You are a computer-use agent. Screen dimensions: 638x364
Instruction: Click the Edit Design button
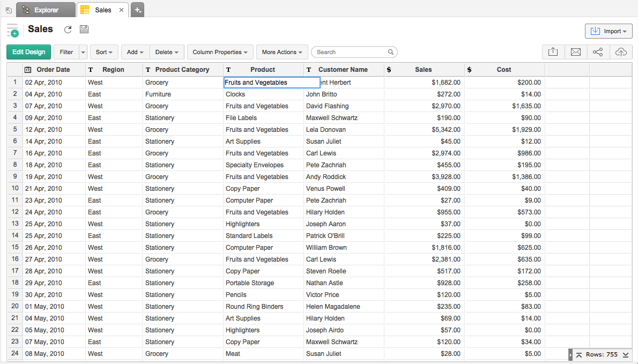click(29, 52)
